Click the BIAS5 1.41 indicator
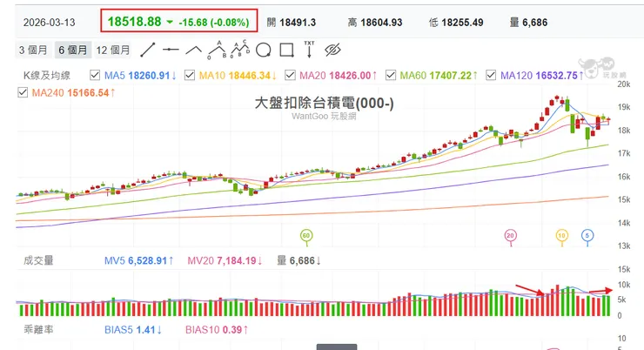The image size is (644, 350). click(x=132, y=330)
